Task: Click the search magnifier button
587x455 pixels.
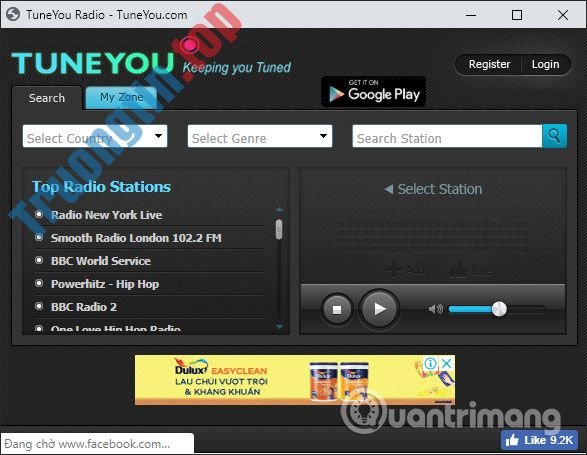Action: (x=554, y=136)
